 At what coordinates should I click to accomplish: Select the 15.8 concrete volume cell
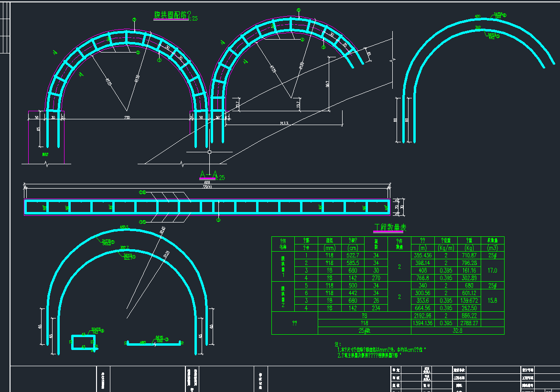[493, 300]
